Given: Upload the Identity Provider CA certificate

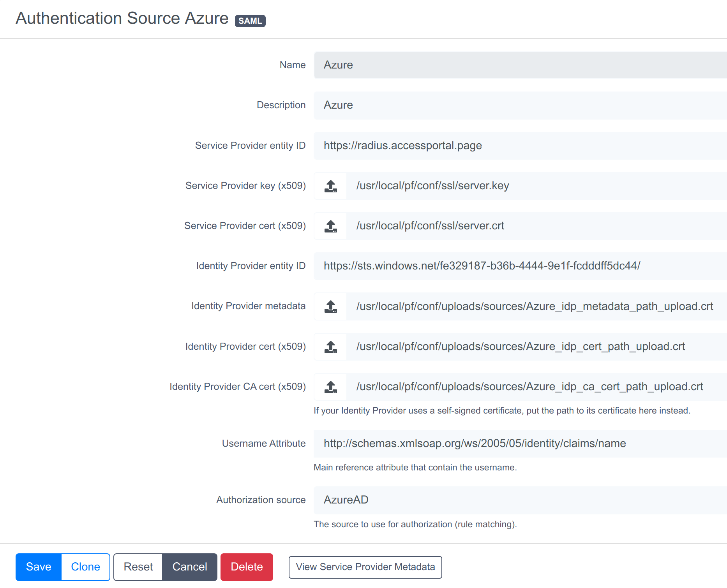Looking at the screenshot, I should [x=330, y=387].
